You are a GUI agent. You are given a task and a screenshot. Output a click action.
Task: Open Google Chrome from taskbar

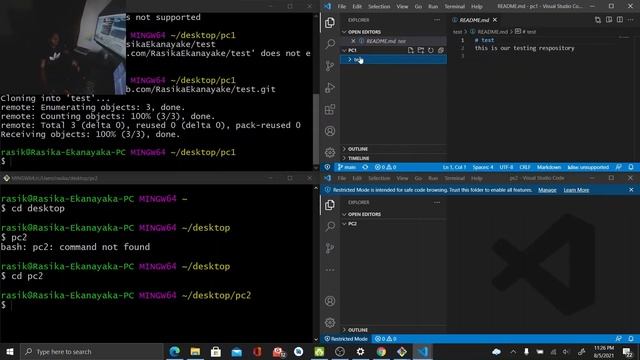[x=381, y=351]
